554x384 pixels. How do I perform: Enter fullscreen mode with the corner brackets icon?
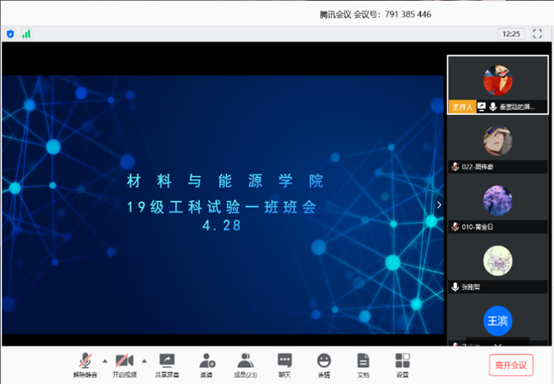click(x=537, y=34)
